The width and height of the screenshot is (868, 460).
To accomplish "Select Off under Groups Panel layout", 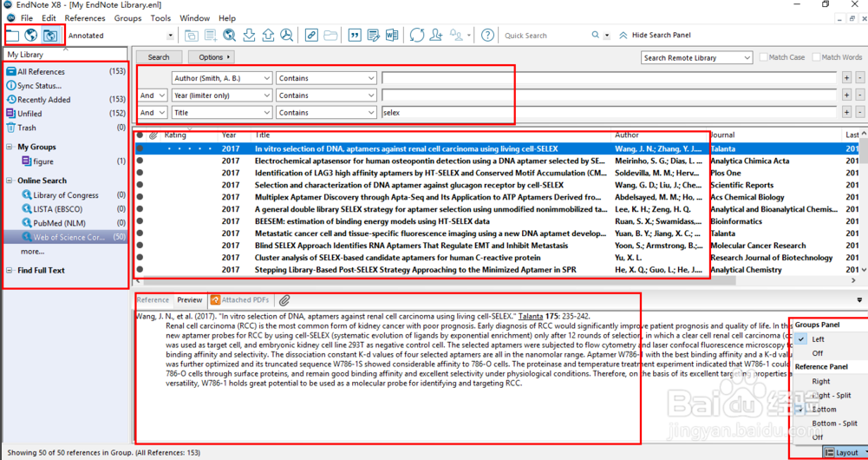I will (x=818, y=353).
